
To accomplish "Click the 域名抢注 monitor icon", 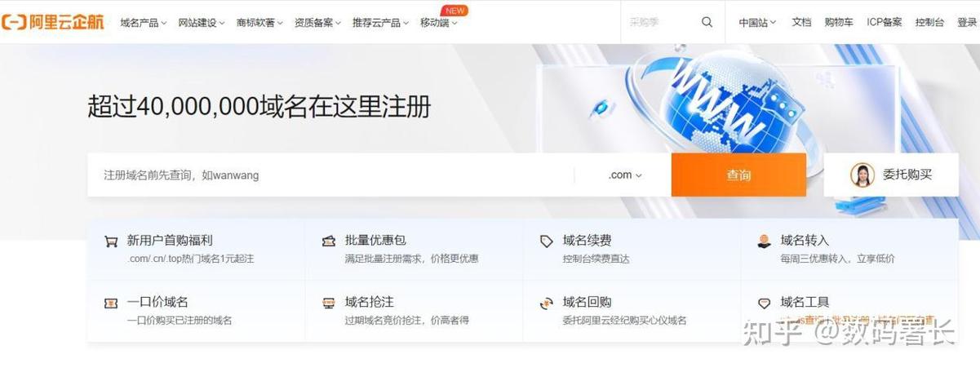I will tap(329, 303).
